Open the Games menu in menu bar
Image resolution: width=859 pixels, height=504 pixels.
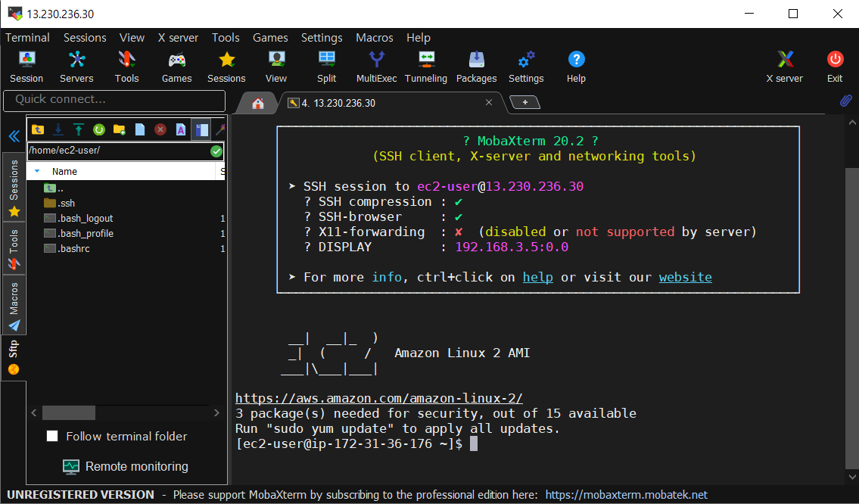270,38
